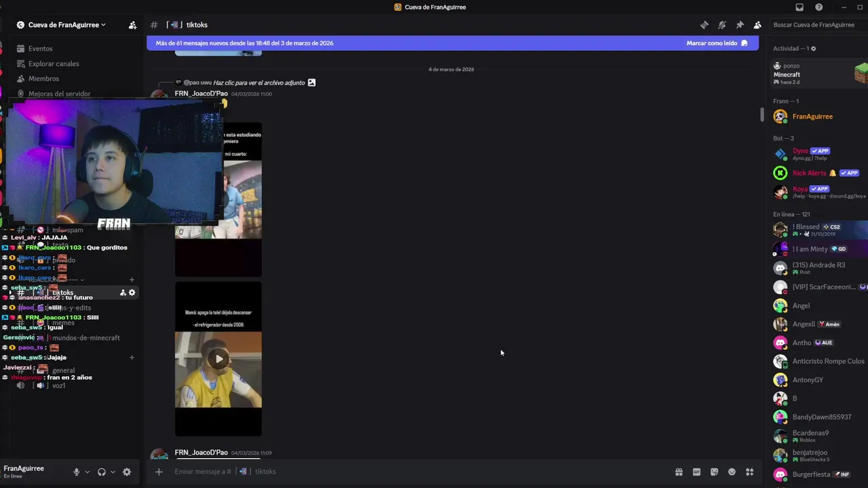Select ! I am Minty member
This screenshot has width=868, height=488.
pyautogui.click(x=819, y=249)
